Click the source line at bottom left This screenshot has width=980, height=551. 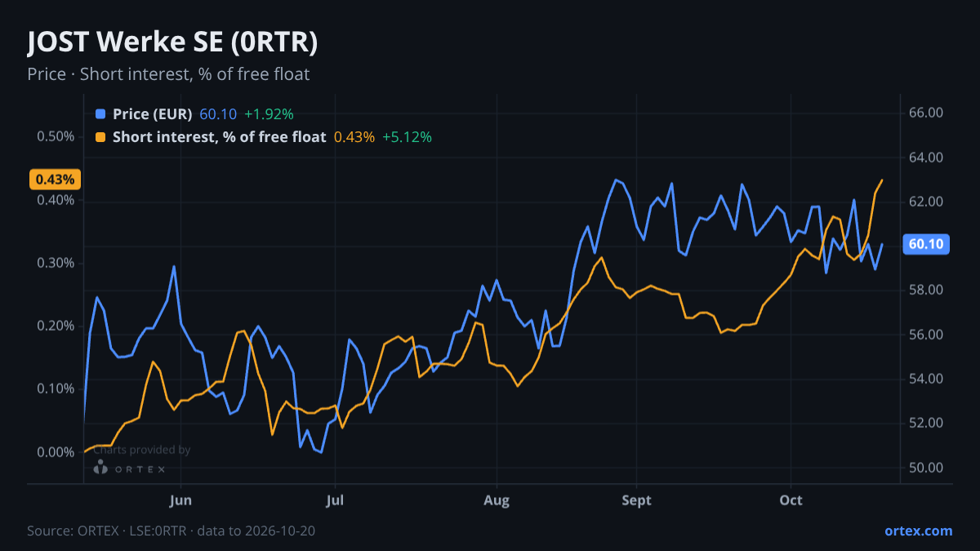[x=171, y=531]
